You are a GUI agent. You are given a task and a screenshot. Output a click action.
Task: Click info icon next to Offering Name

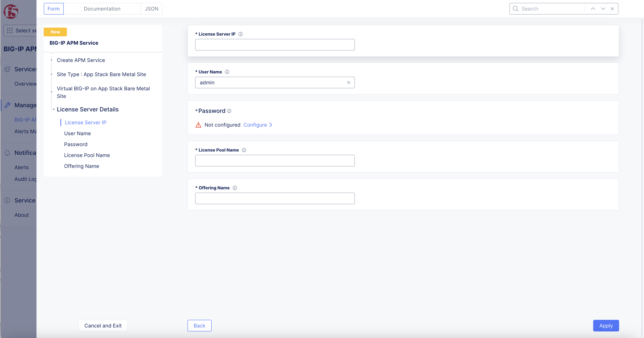tap(235, 188)
